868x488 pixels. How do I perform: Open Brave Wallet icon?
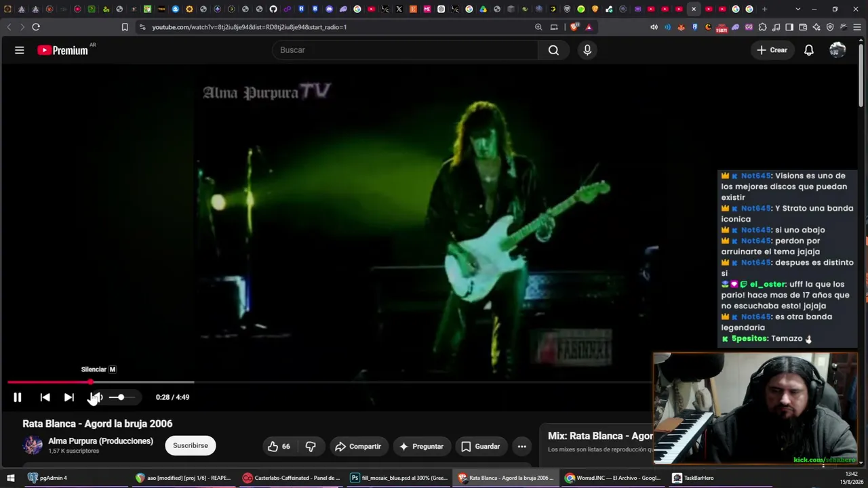[803, 27]
